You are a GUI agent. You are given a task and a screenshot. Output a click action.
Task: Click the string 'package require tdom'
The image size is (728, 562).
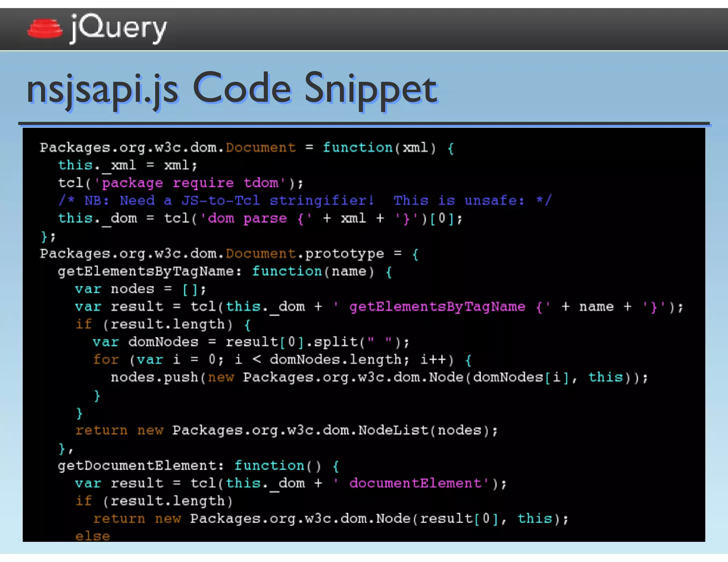click(x=190, y=183)
